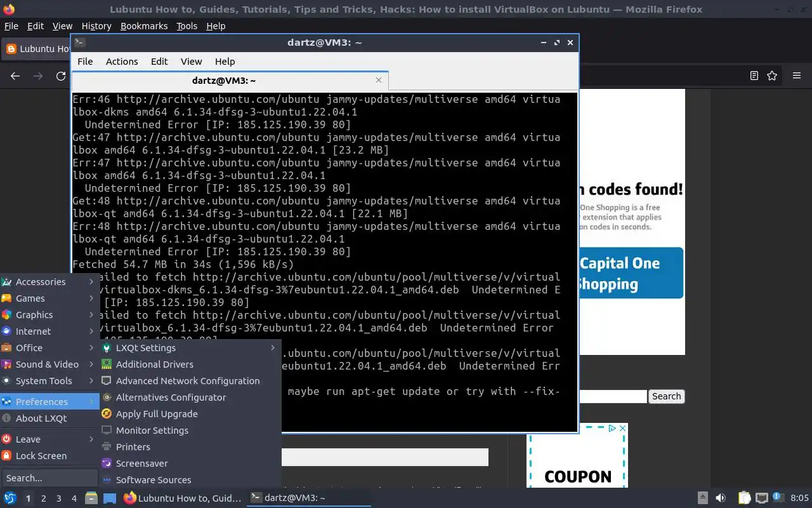Click the Search button on the blog
This screenshot has width=812, height=508.
[666, 396]
